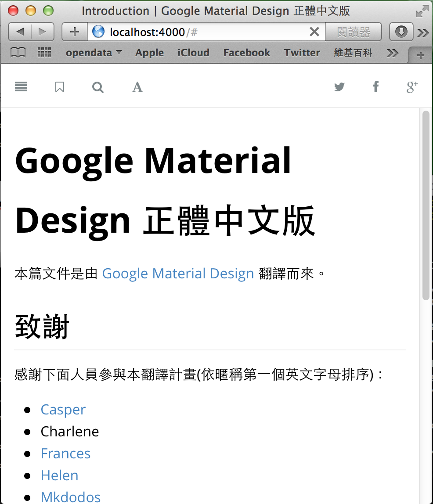The height and width of the screenshot is (504, 433).
Task: Minimize the Safari window with the yellow button
Action: tap(31, 11)
